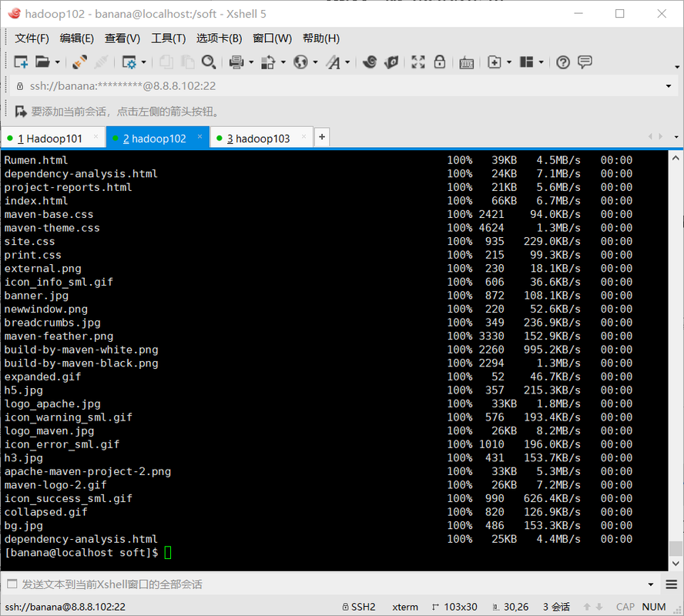Image resolution: width=684 pixels, height=616 pixels.
Task: Open the 编辑(E) menu
Action: (x=77, y=38)
